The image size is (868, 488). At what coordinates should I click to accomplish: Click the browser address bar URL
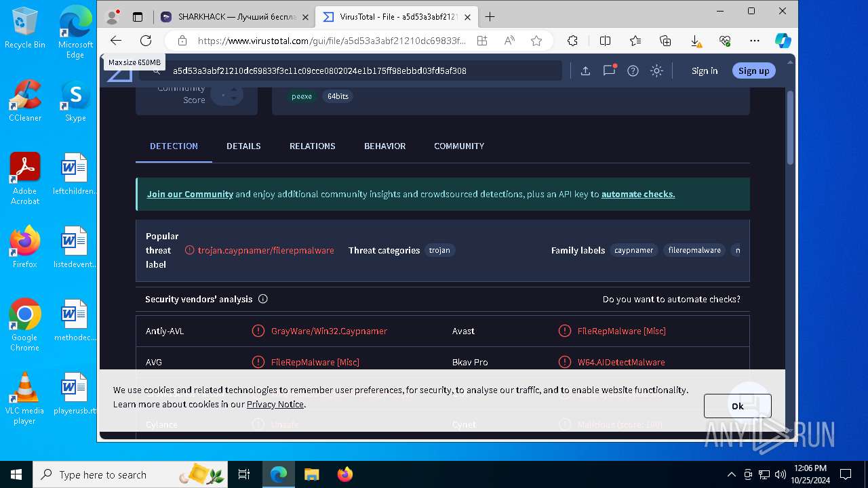coord(332,41)
